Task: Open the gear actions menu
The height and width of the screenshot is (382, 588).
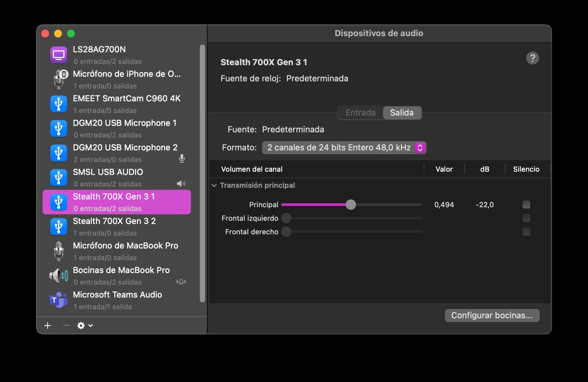Action: pyautogui.click(x=85, y=325)
